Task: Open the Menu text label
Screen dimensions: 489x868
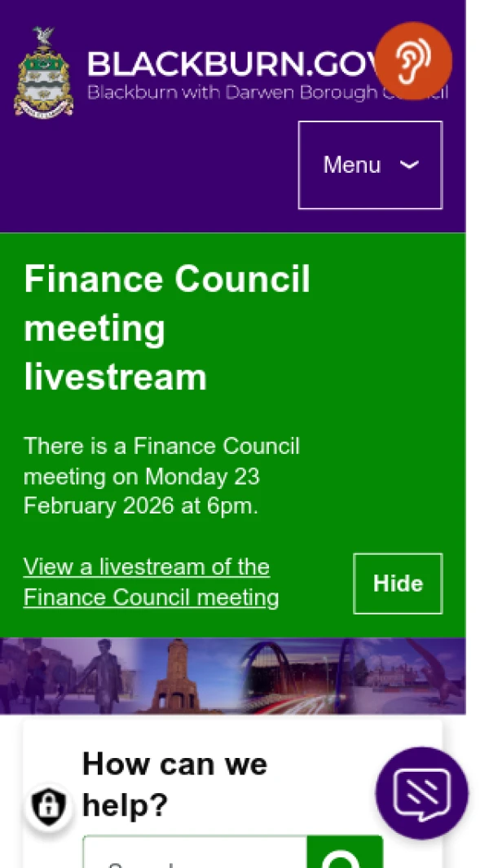Action: click(351, 165)
